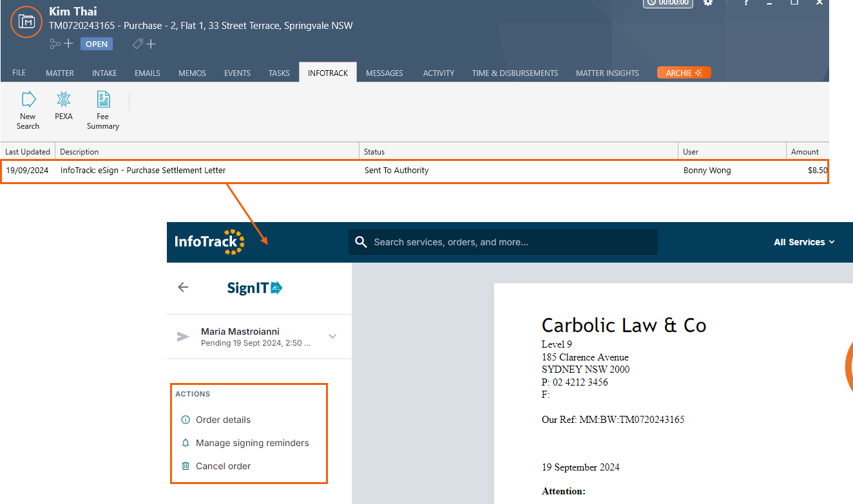The height and width of the screenshot is (504, 853).
Task: Switch to the MATTER INSIGHTS tab
Action: (x=608, y=73)
